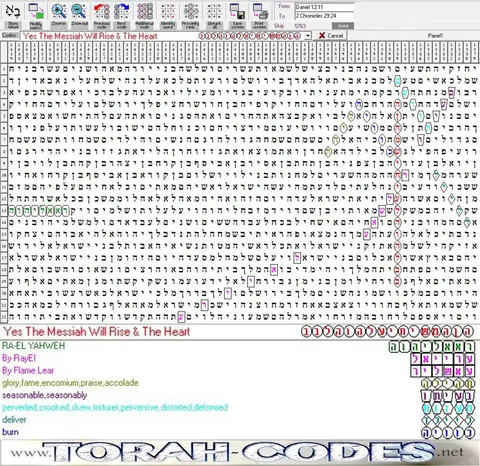480x466 pixels.
Task: Click the green boxed Hebrew word in matrix
Action: (x=39, y=210)
